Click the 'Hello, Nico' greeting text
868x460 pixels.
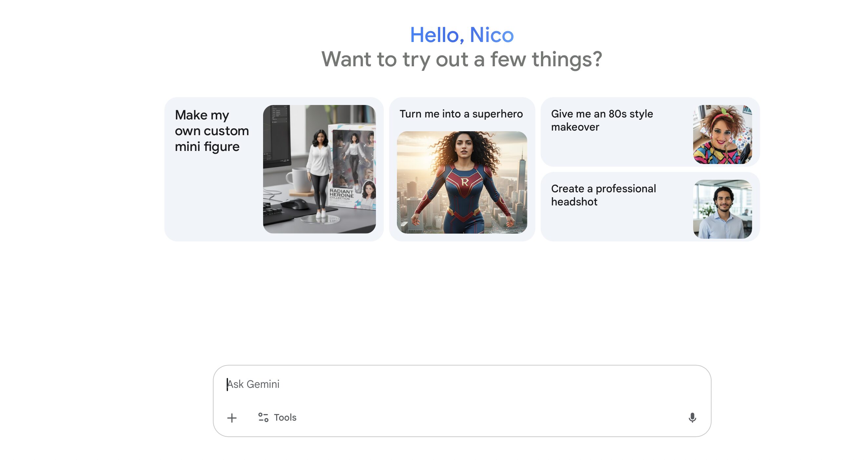pos(462,35)
